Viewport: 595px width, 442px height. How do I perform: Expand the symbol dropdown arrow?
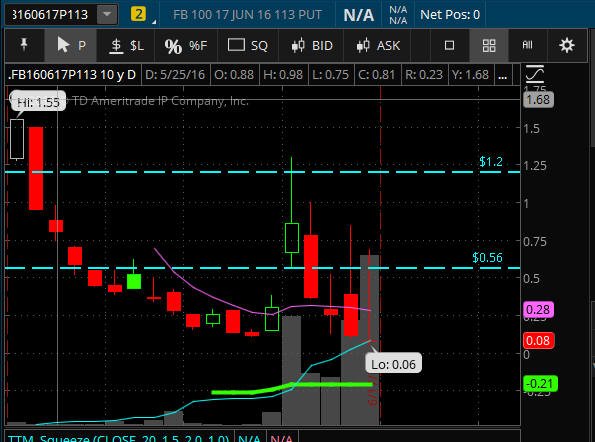pos(107,14)
